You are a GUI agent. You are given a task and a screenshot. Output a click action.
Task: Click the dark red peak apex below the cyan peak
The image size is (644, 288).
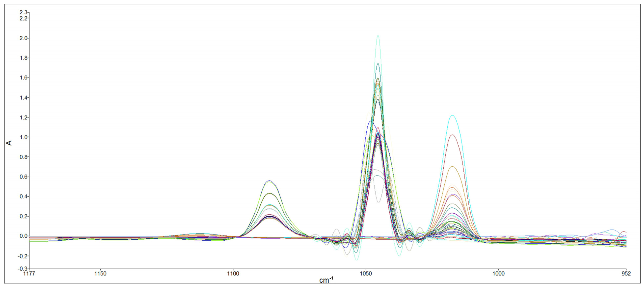(452, 135)
